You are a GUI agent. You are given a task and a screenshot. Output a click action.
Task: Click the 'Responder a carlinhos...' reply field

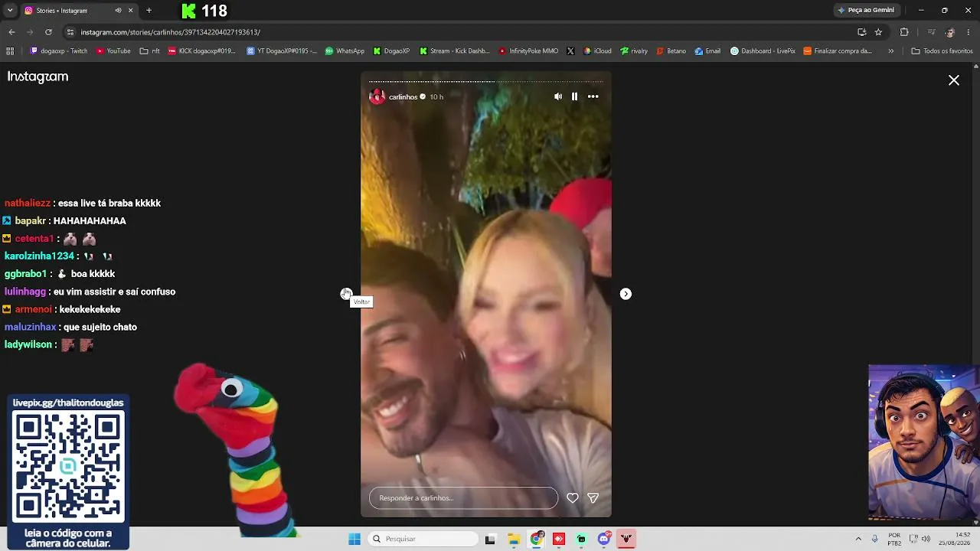coord(463,498)
